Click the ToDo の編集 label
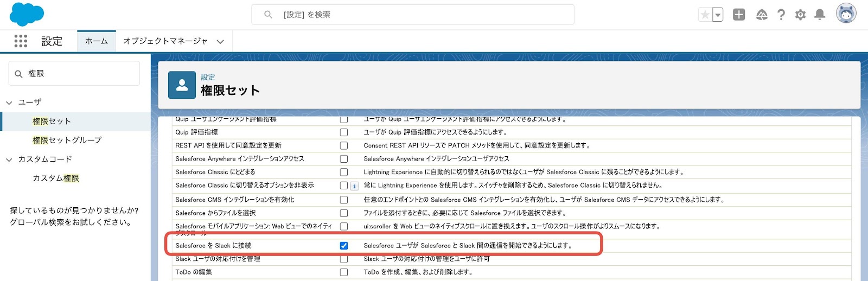Screen dimensions: 868x281 coord(194,272)
